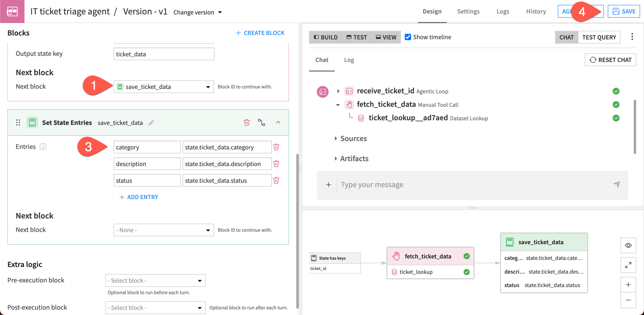The image size is (644, 315).
Task: Click the chat timeline vertical scrollbar
Action: [634, 127]
